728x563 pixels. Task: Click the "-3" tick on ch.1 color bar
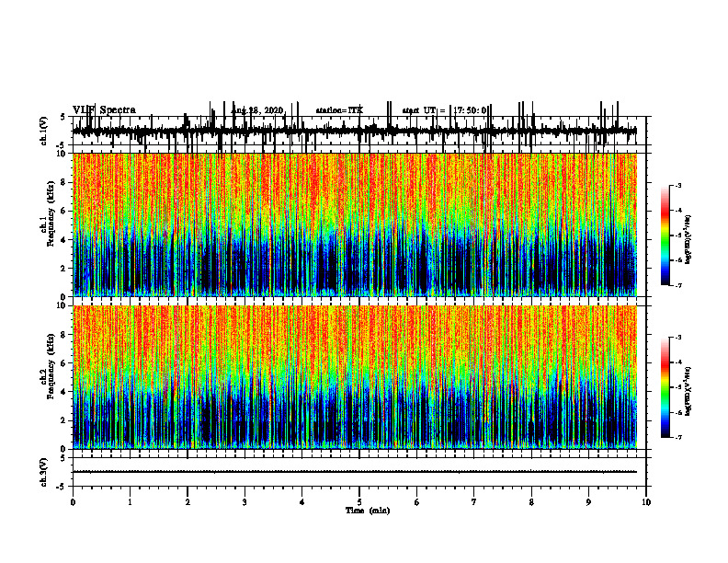tap(678, 185)
